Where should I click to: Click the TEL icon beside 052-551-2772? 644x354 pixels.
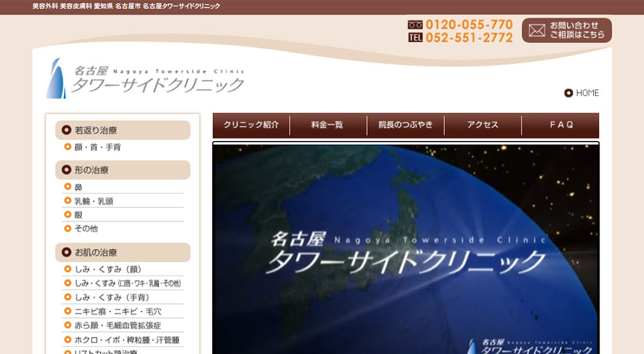point(415,38)
